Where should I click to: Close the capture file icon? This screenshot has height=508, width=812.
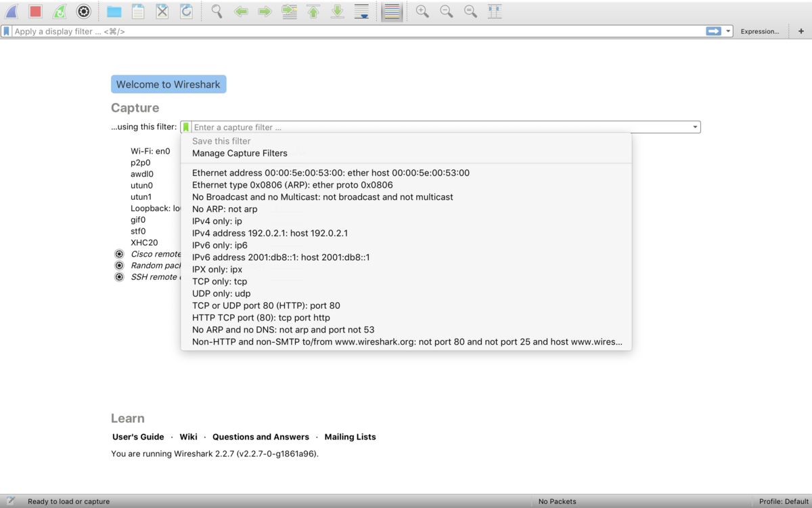[162, 12]
